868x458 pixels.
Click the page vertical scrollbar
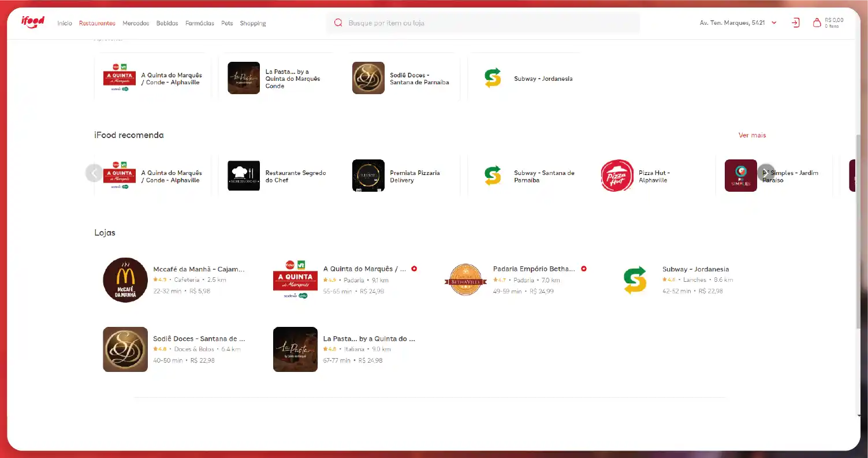[858, 231]
